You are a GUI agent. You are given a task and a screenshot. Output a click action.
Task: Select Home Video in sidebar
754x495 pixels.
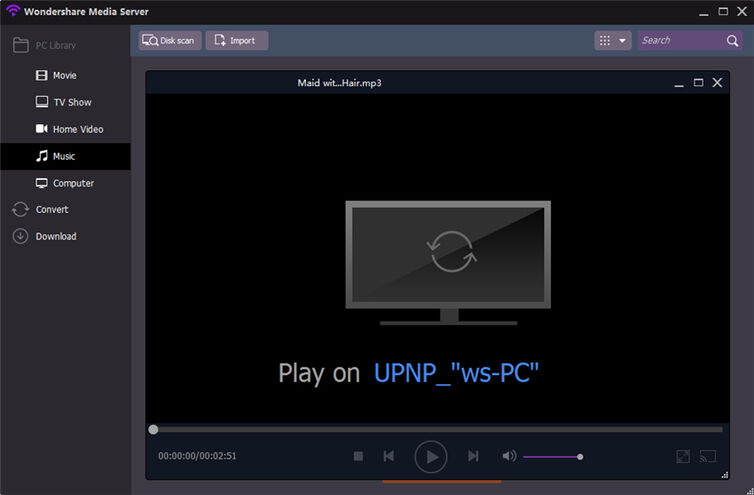[x=65, y=129]
